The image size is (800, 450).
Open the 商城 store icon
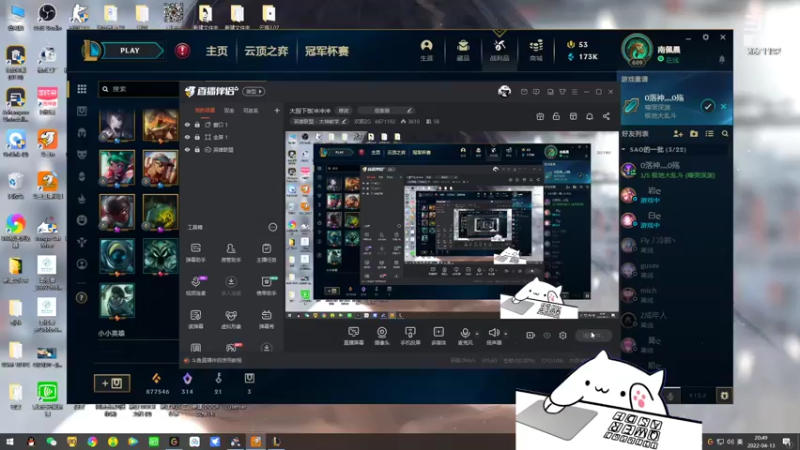(536, 51)
